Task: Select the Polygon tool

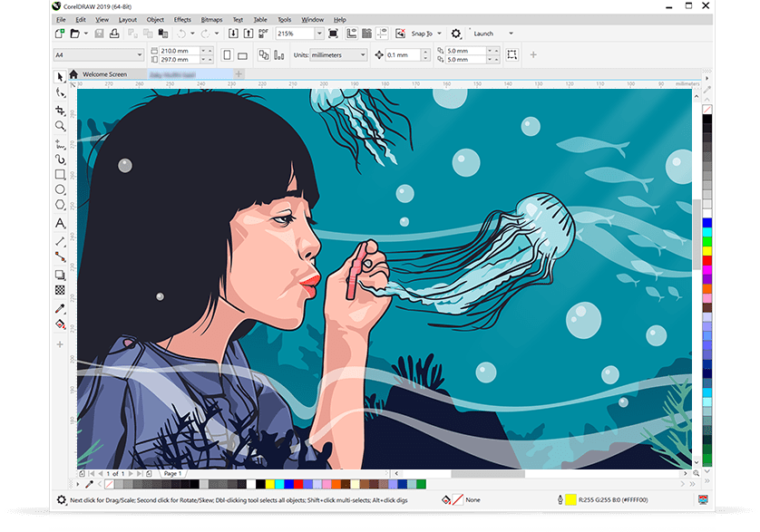Action: (61, 206)
